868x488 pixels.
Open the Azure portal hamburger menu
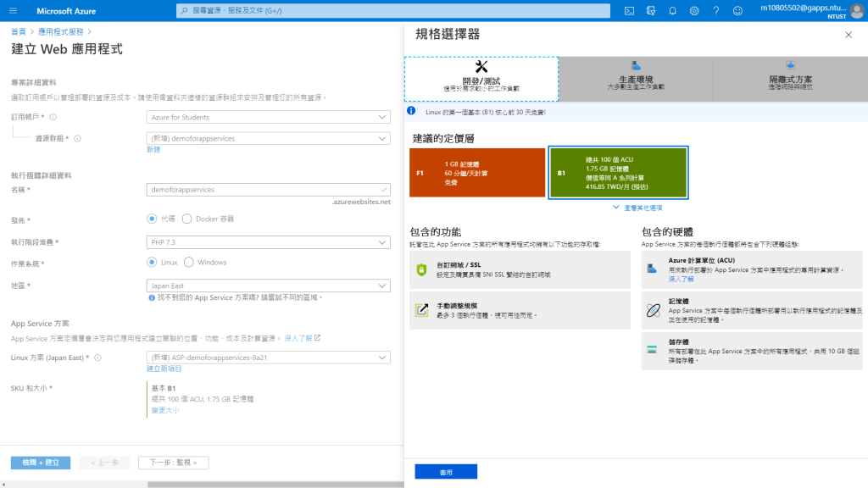point(13,10)
